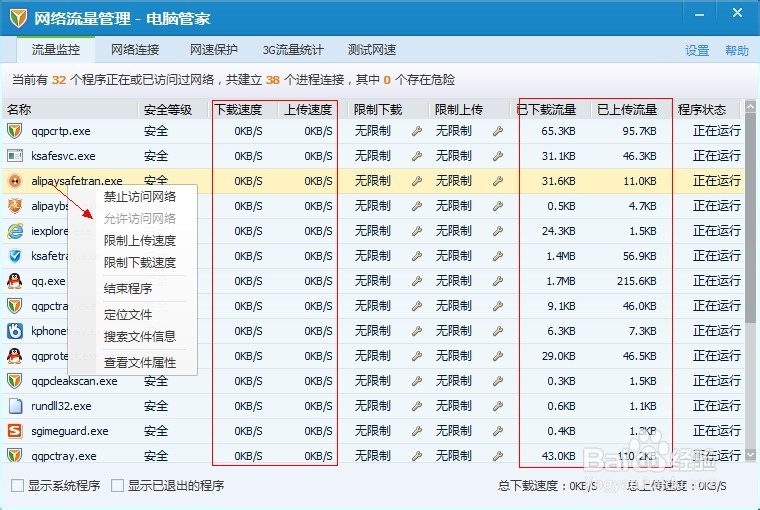Enable 显示已退出的程序 checkbox
Screen dimensions: 760x510
[117, 485]
